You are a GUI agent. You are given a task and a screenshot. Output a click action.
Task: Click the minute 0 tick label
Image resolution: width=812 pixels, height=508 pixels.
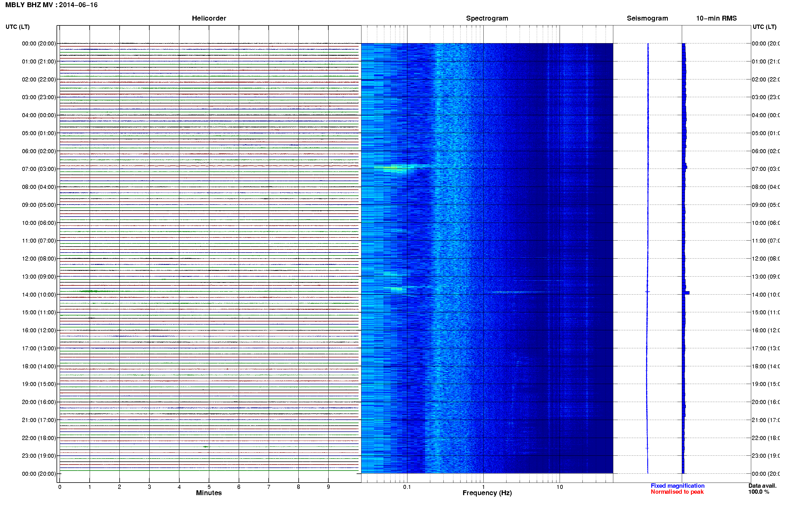pos(60,487)
